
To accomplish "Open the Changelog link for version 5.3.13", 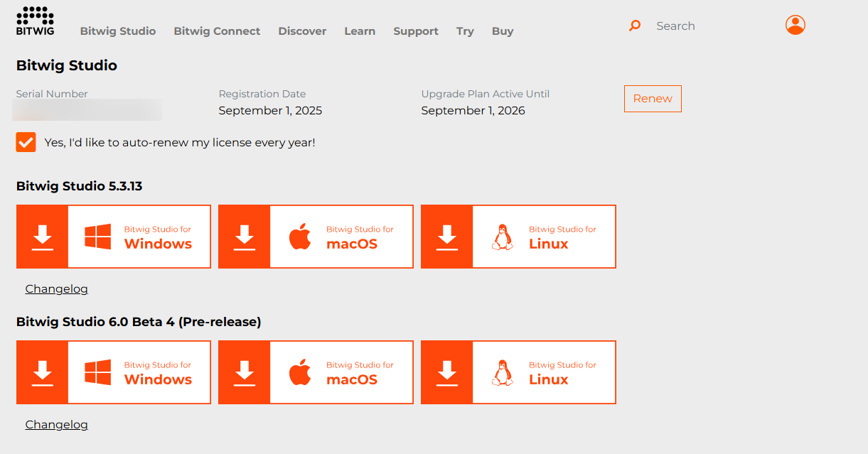I will click(x=56, y=288).
